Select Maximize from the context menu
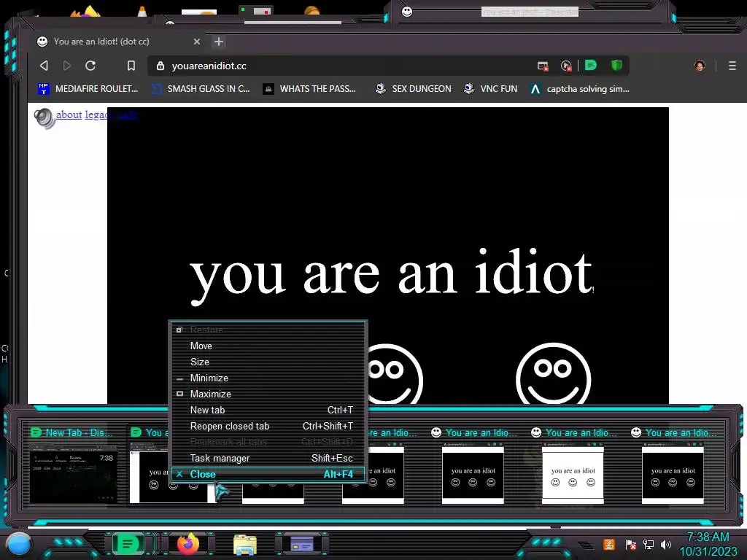Screen dimensions: 747x560 [x=268, y=394]
